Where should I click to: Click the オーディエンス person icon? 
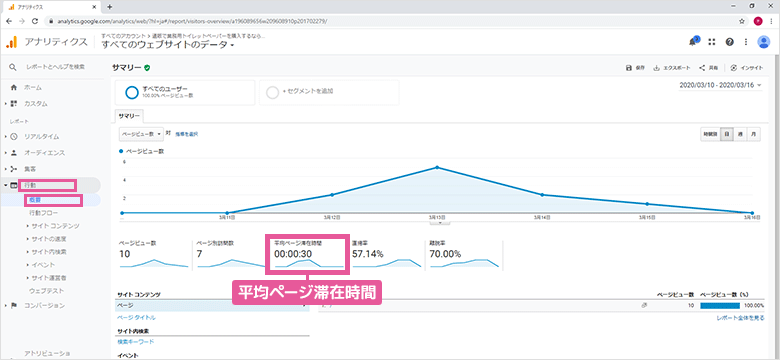(14, 153)
